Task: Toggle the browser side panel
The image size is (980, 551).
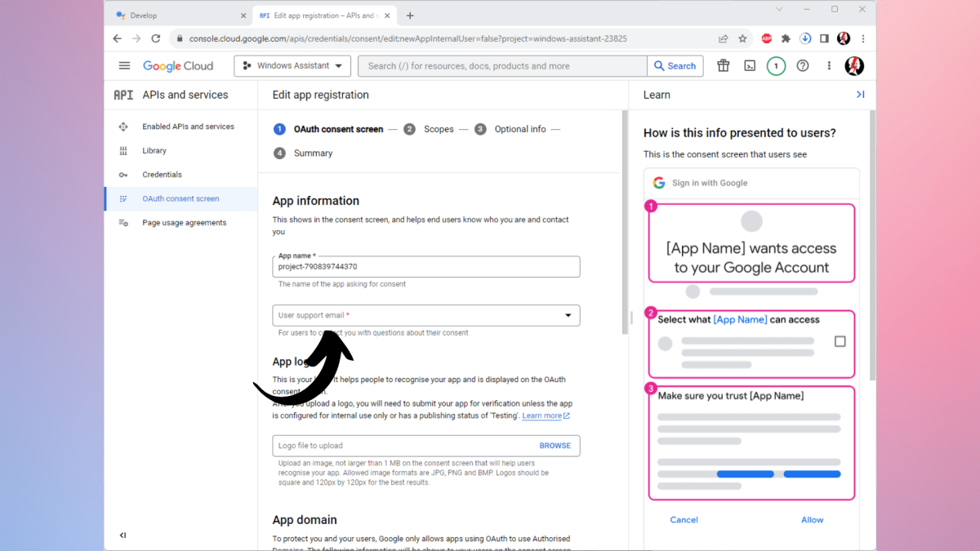Action: click(825, 38)
